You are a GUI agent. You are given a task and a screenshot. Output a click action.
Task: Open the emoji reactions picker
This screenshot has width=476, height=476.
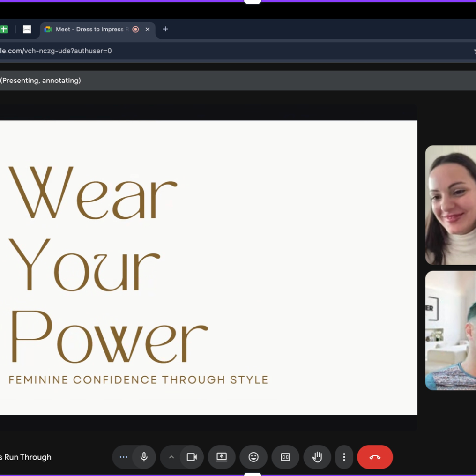click(253, 457)
